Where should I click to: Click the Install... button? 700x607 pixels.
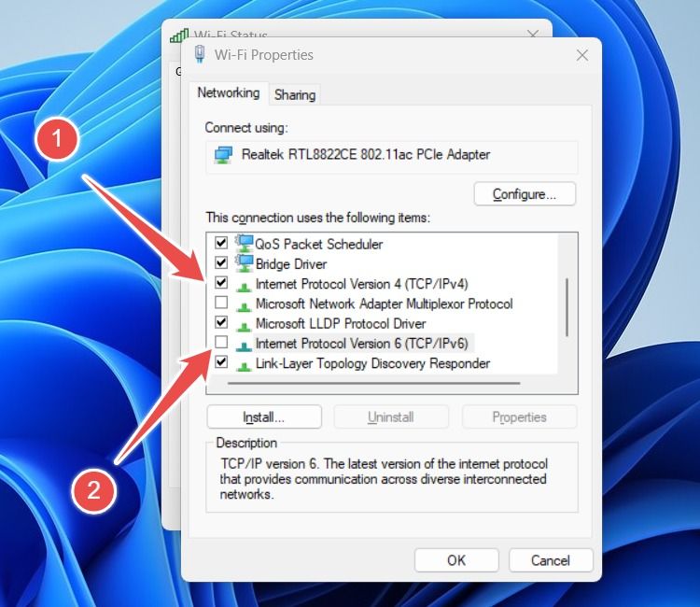(x=264, y=417)
